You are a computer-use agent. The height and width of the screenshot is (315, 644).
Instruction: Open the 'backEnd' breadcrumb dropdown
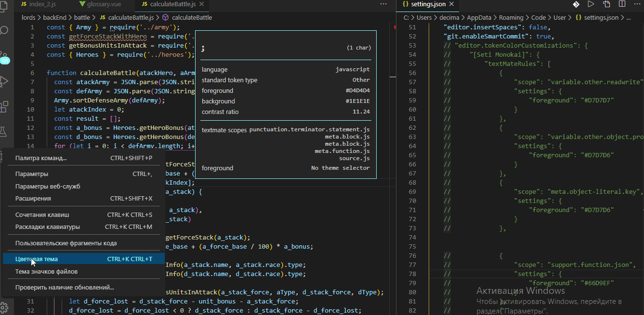tap(54, 17)
